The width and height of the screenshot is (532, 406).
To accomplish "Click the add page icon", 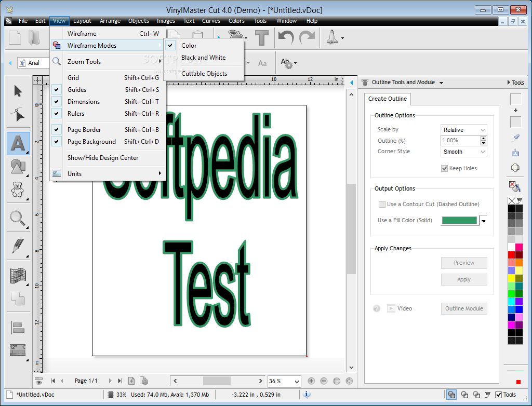I will [131, 381].
